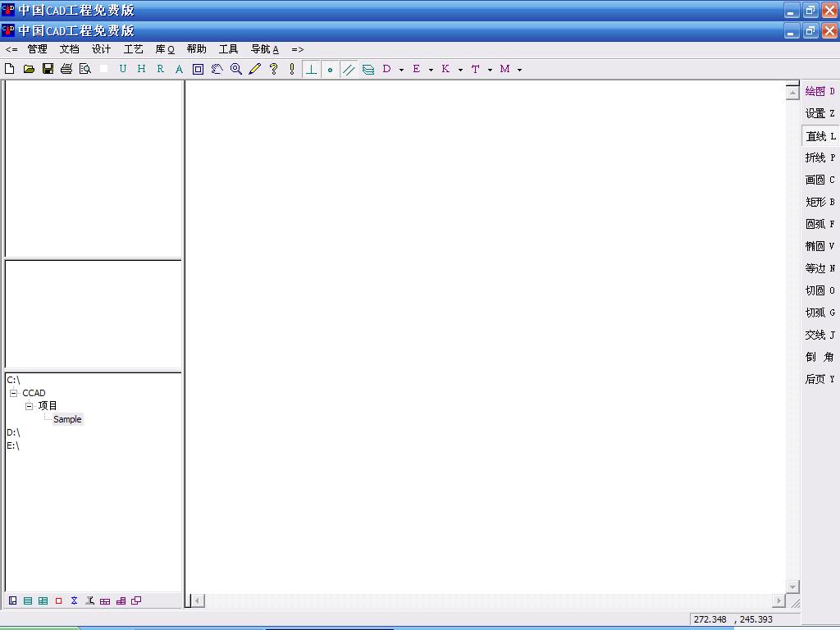This screenshot has height=630, width=840.
Task: Click the => menu arrow
Action: coord(297,49)
